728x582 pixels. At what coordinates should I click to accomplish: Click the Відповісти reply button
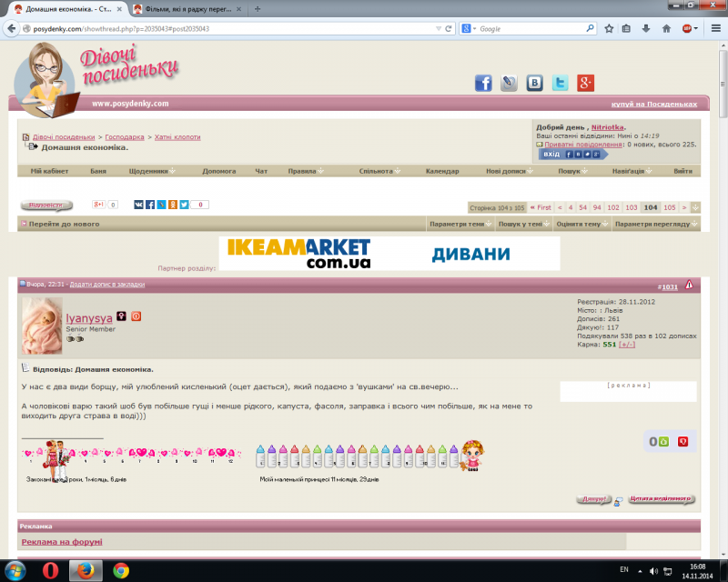pos(46,205)
